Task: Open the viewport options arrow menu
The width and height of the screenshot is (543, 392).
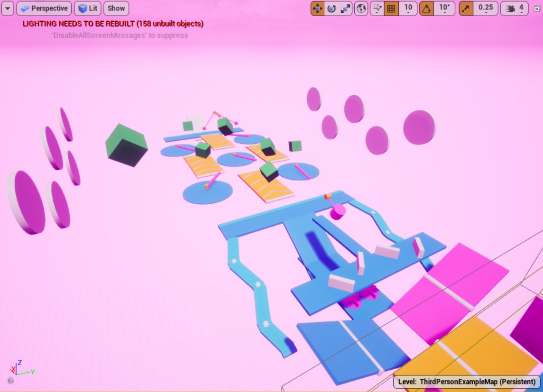Action: [8, 9]
